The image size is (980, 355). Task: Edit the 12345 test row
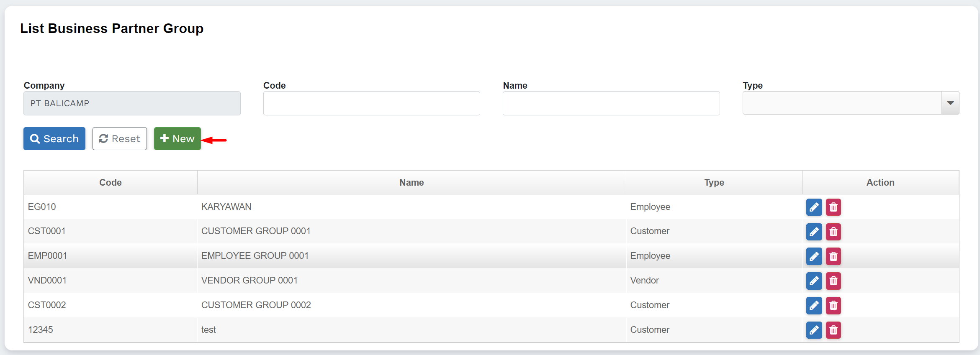814,330
